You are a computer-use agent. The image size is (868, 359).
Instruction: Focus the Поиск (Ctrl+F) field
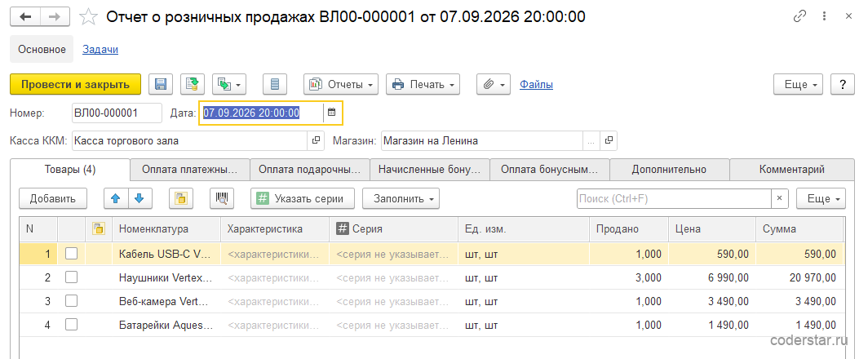click(674, 198)
